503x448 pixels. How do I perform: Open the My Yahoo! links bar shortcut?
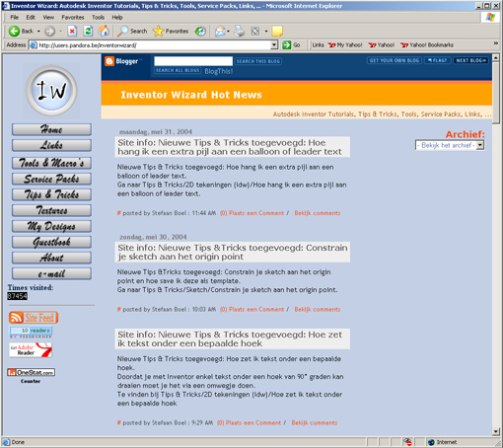tap(345, 45)
